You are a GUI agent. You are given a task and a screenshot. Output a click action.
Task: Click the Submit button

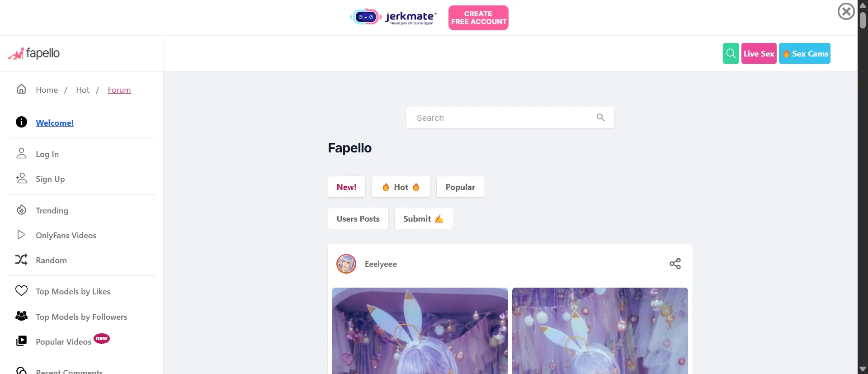424,218
